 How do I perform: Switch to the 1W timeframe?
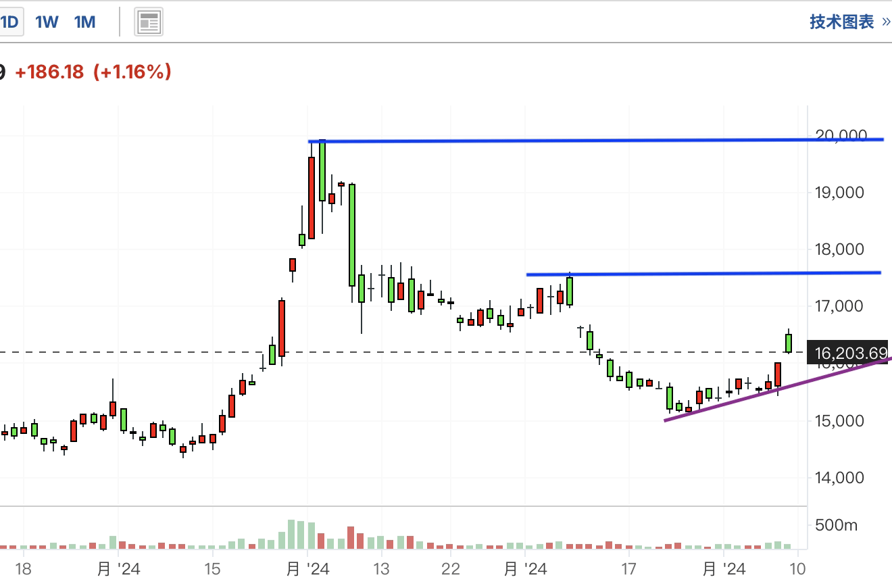click(x=47, y=22)
